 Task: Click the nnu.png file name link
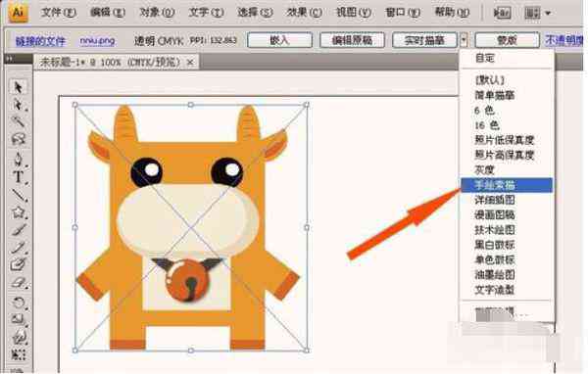click(97, 40)
